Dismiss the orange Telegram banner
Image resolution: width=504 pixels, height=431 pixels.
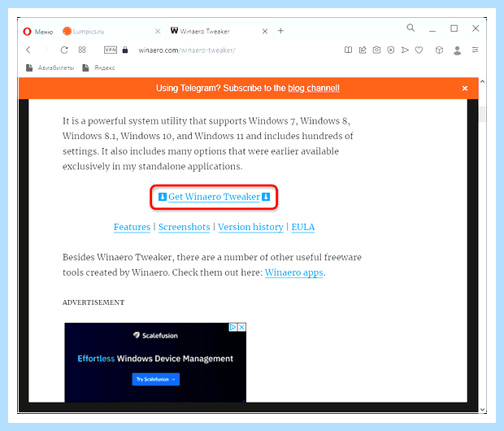point(464,88)
